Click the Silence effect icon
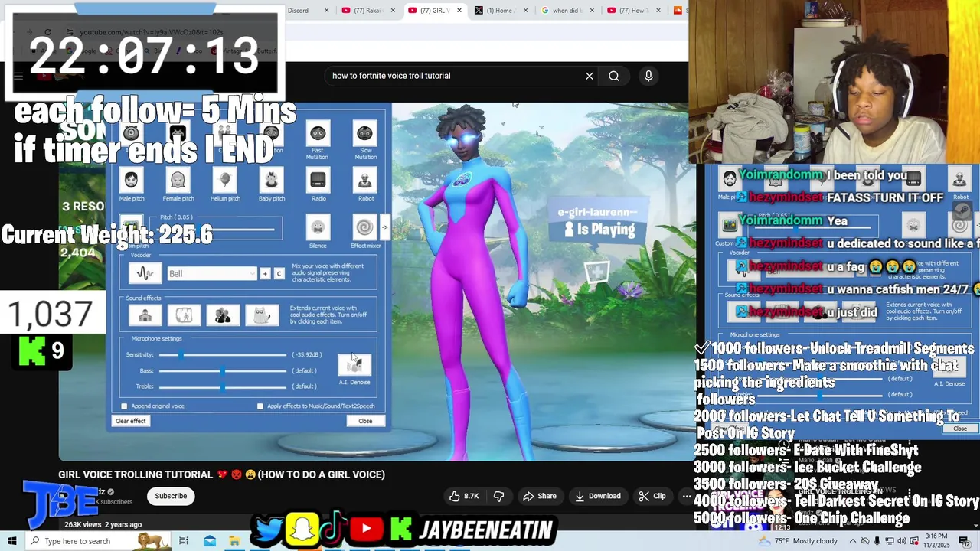Viewport: 980px width, 551px height. (x=318, y=227)
